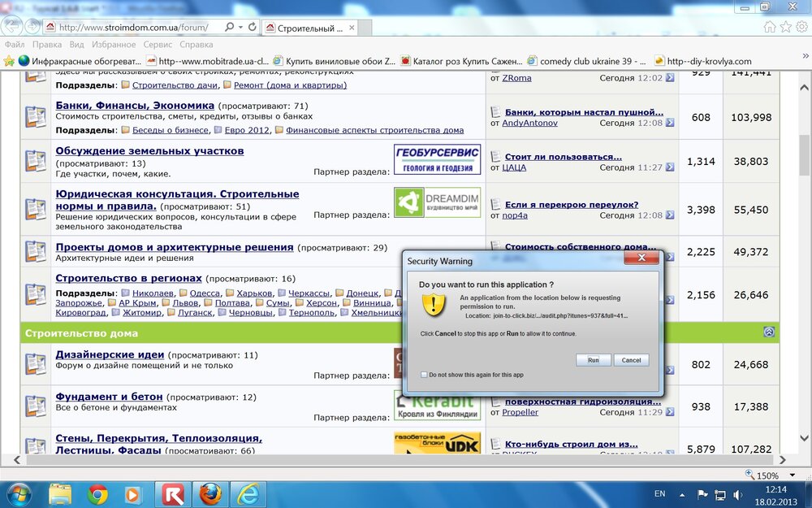The image size is (812, 508).
Task: Click the Google Chrome taskbar icon
Action: [98, 493]
